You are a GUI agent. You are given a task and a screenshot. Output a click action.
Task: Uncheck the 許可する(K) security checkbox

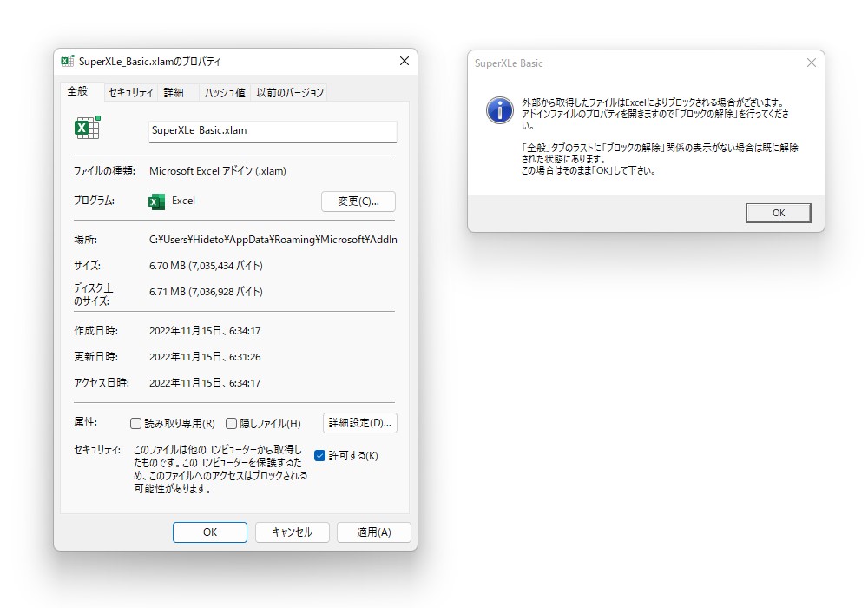[320, 455]
